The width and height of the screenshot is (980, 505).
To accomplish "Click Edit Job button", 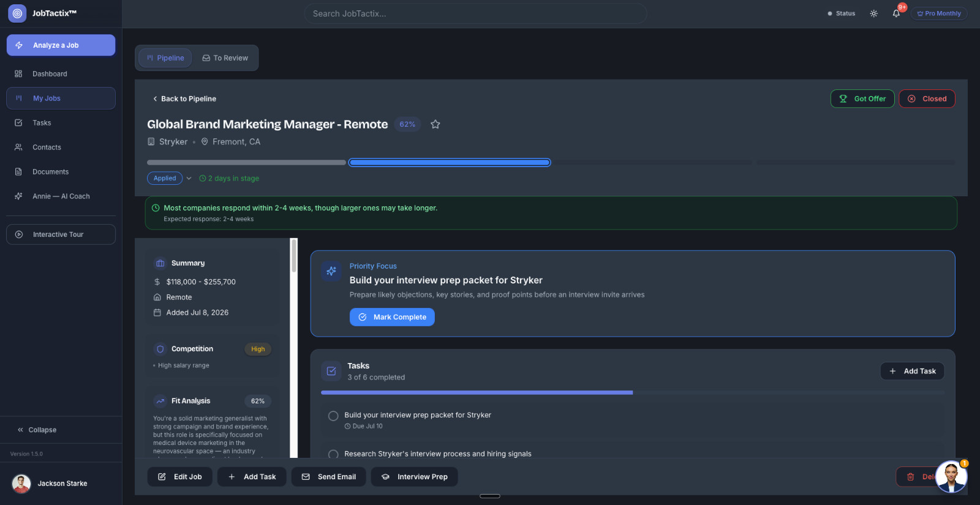I will pos(180,477).
